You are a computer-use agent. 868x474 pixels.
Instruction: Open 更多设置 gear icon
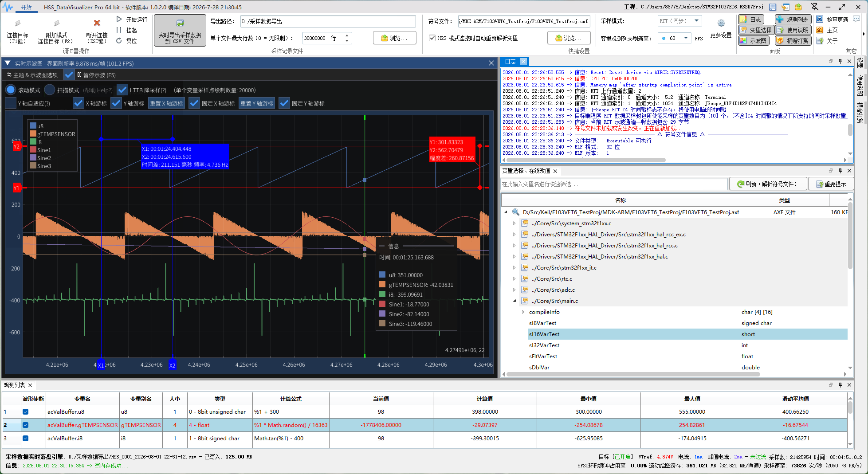tap(721, 23)
